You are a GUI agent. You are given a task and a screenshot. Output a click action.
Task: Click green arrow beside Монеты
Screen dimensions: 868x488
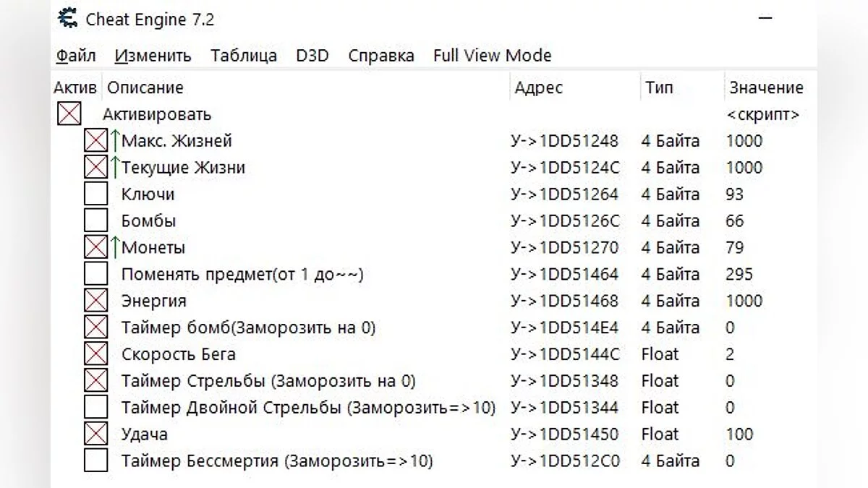114,247
